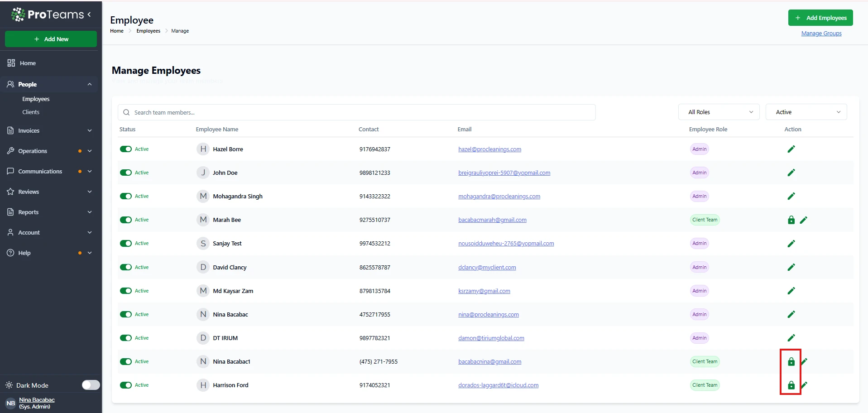Edit David Clancy using the pencil icon
The width and height of the screenshot is (868, 413).
pyautogui.click(x=791, y=267)
